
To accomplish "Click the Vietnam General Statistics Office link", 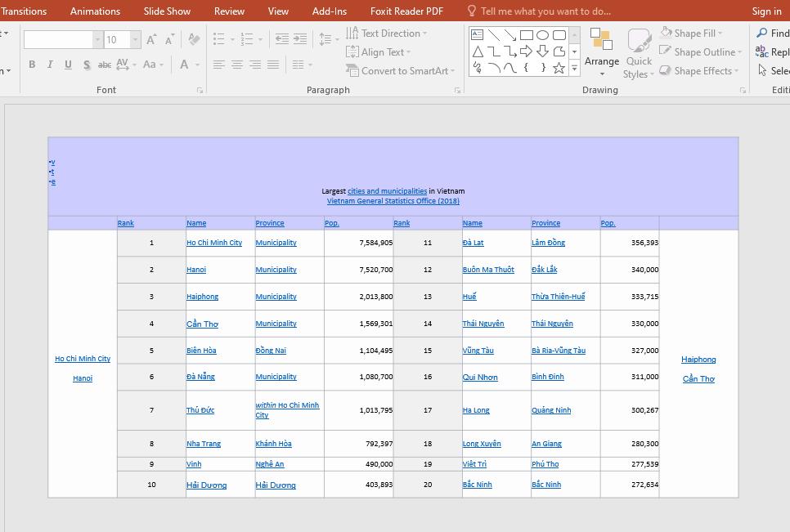I will [x=393, y=200].
